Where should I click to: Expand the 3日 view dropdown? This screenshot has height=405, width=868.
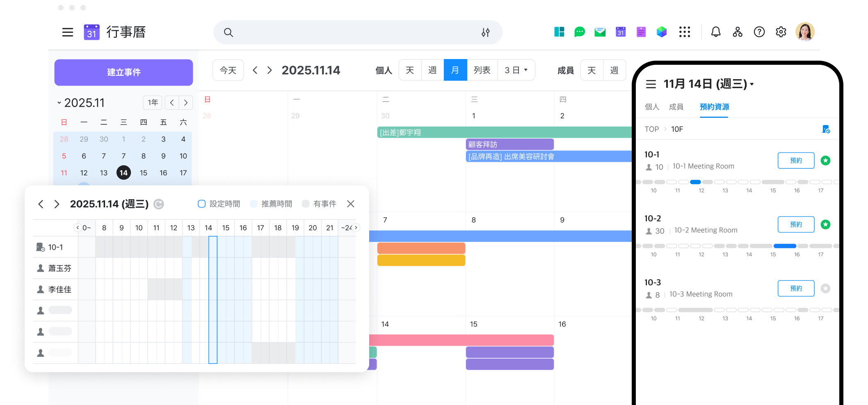pos(516,70)
